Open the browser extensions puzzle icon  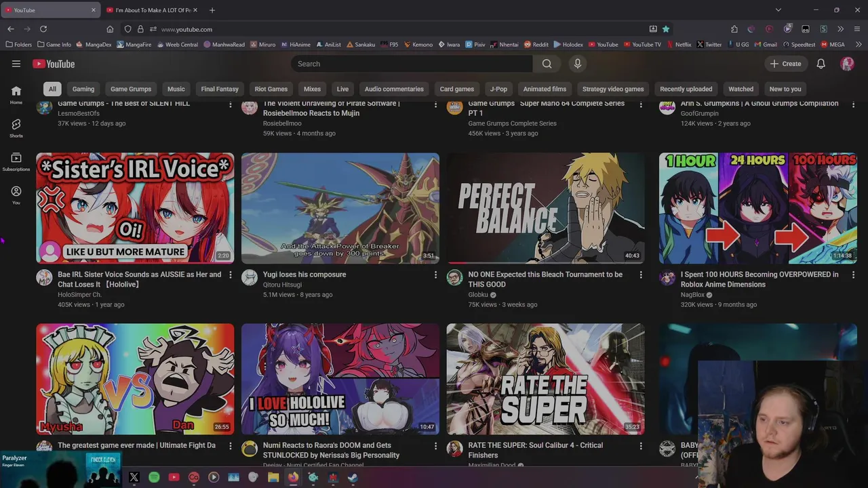point(734,29)
